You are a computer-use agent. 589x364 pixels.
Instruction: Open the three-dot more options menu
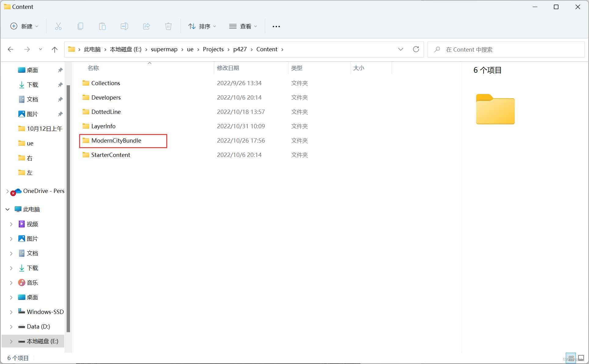coord(276,26)
